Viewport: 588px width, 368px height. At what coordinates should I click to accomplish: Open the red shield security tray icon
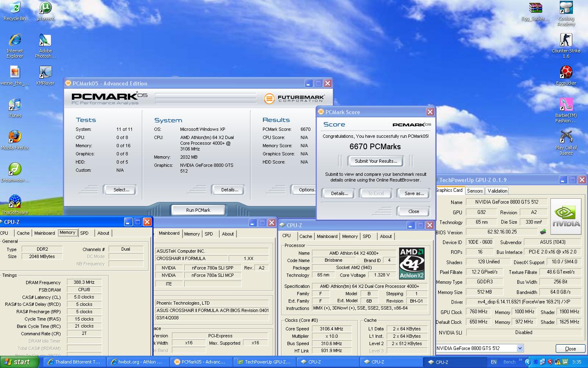click(550, 362)
